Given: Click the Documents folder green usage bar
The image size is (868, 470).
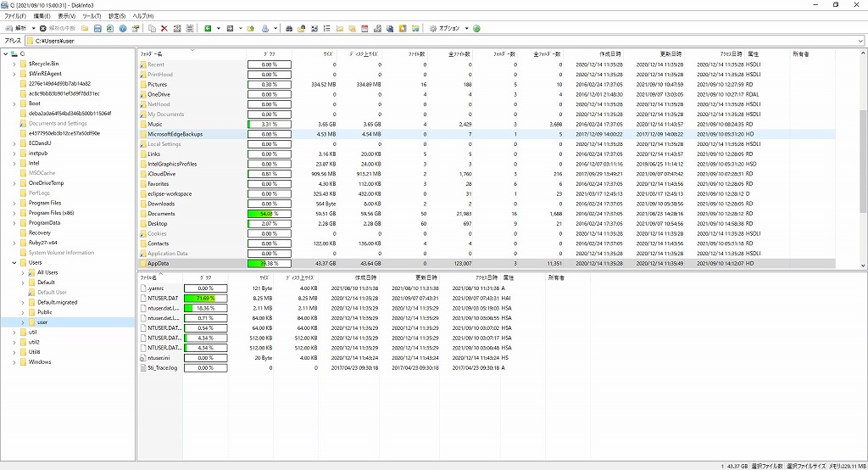Looking at the screenshot, I should tap(270, 214).
